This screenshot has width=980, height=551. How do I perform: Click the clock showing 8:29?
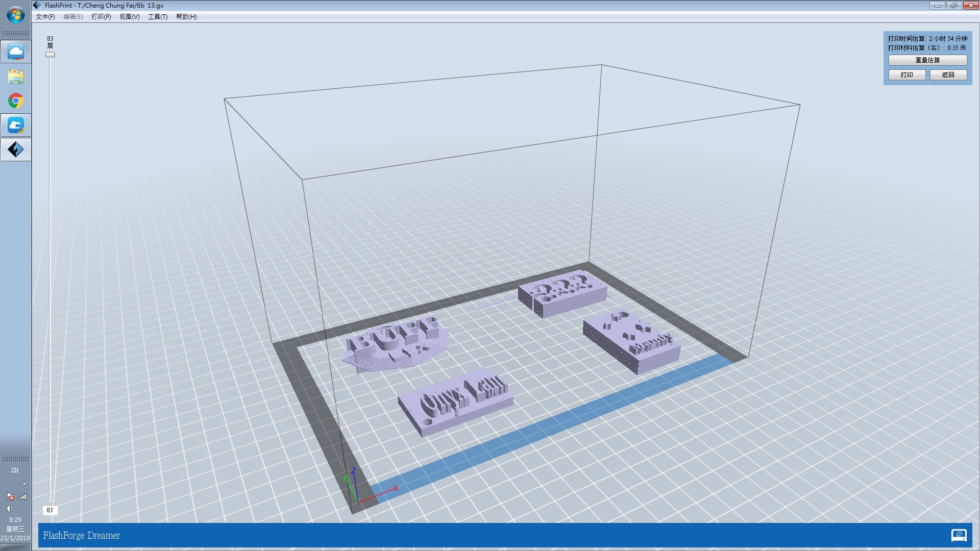pos(15,520)
